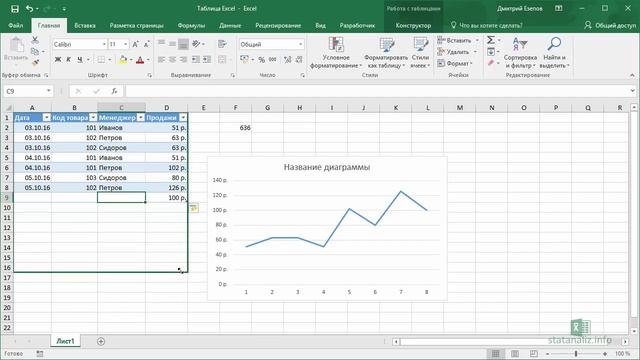Screen dimensions: 640x360
Task: Apply percent style icon
Action: [262, 60]
